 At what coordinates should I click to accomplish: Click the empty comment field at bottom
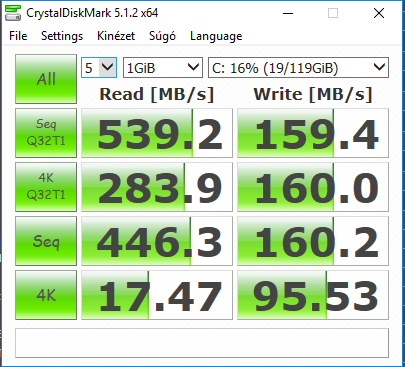pos(202,343)
